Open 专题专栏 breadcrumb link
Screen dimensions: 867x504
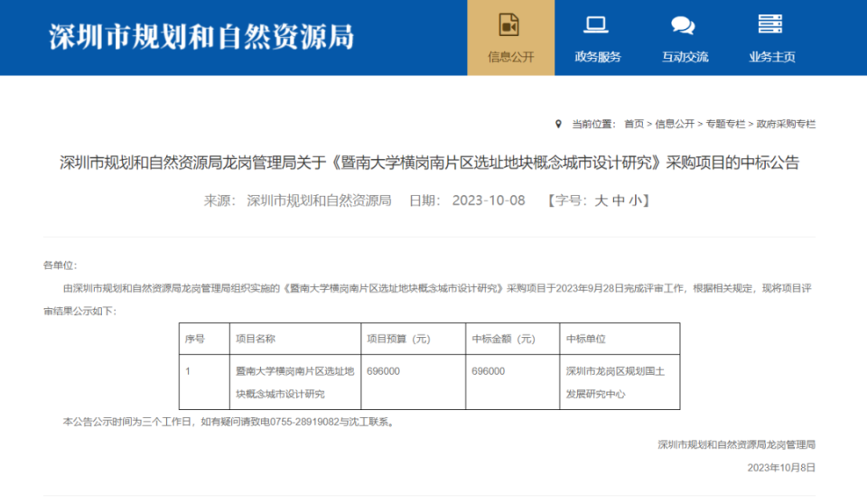point(725,124)
